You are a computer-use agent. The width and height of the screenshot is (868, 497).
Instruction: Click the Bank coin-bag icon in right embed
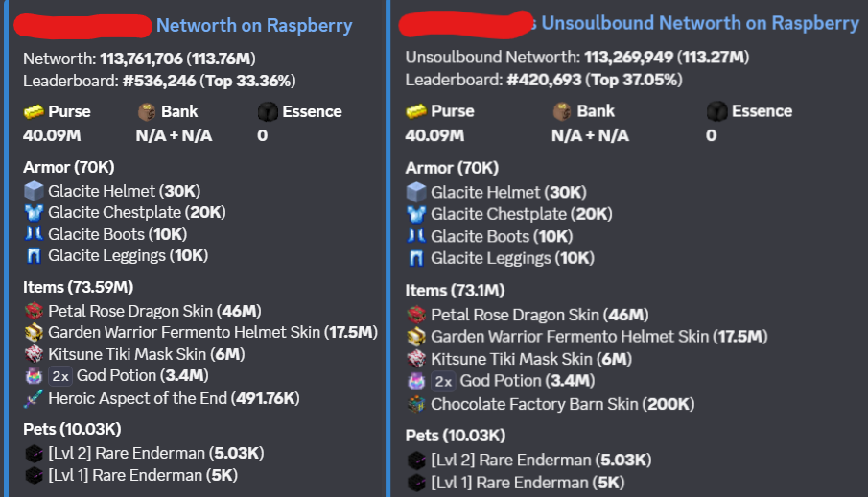point(562,111)
